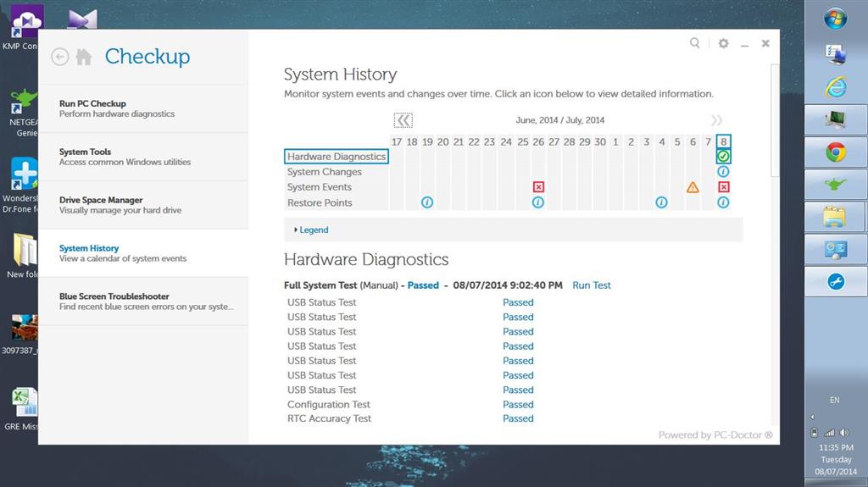This screenshot has width=868, height=487.
Task: Open System Tools menu item
Action: pos(143,157)
